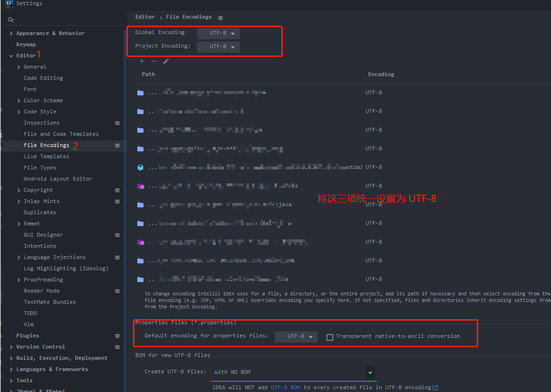Click the UTF-8 BOM hyperlink
Viewport: 551px width, 392px height.
(x=286, y=387)
